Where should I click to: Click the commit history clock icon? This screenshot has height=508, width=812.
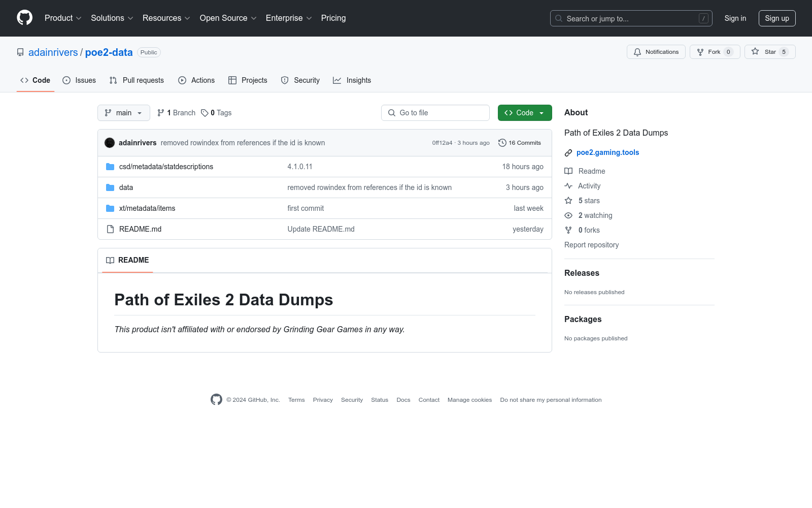(502, 143)
